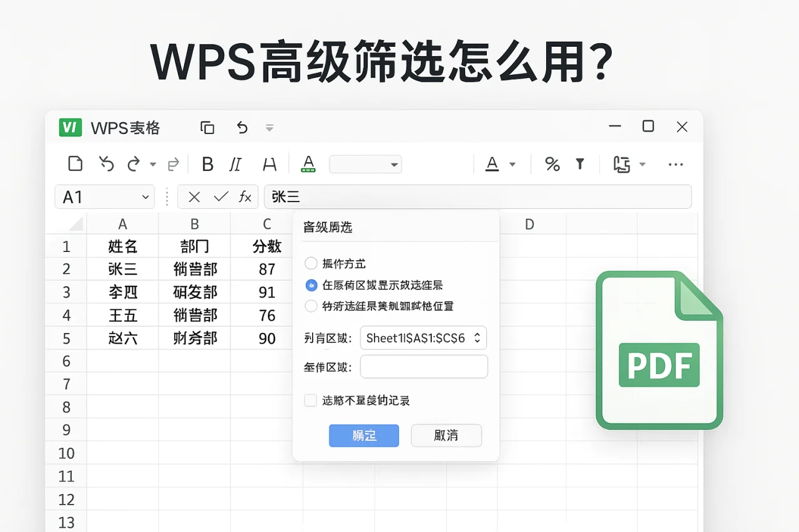Open the Insert Function (fx) tool
The image size is (799, 532).
(x=243, y=196)
